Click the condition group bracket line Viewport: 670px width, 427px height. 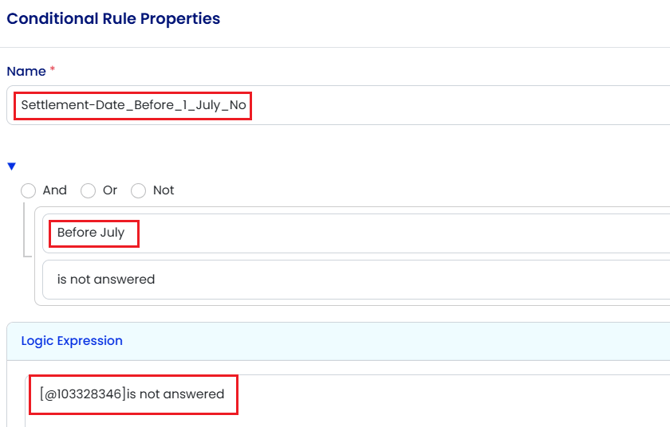(x=22, y=230)
